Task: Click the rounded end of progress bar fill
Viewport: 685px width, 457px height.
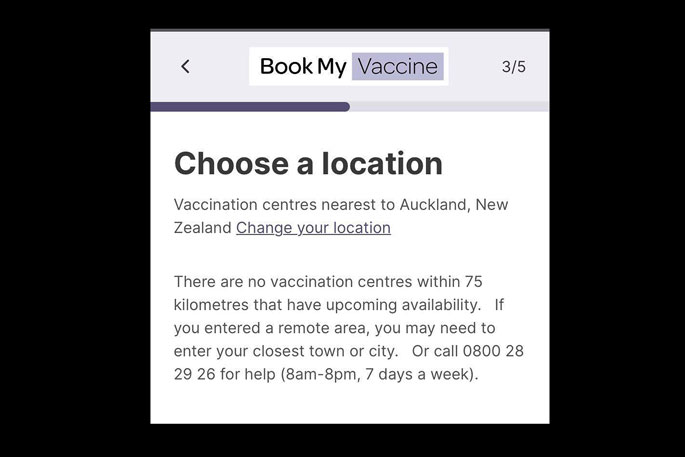Action: click(346, 107)
